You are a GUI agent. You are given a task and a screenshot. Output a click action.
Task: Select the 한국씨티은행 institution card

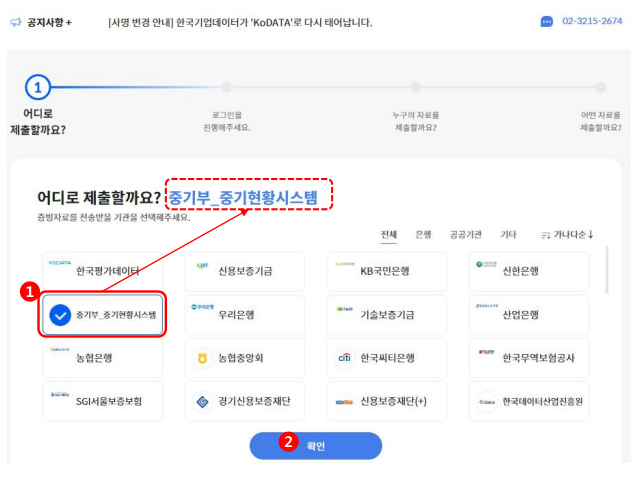point(387,358)
